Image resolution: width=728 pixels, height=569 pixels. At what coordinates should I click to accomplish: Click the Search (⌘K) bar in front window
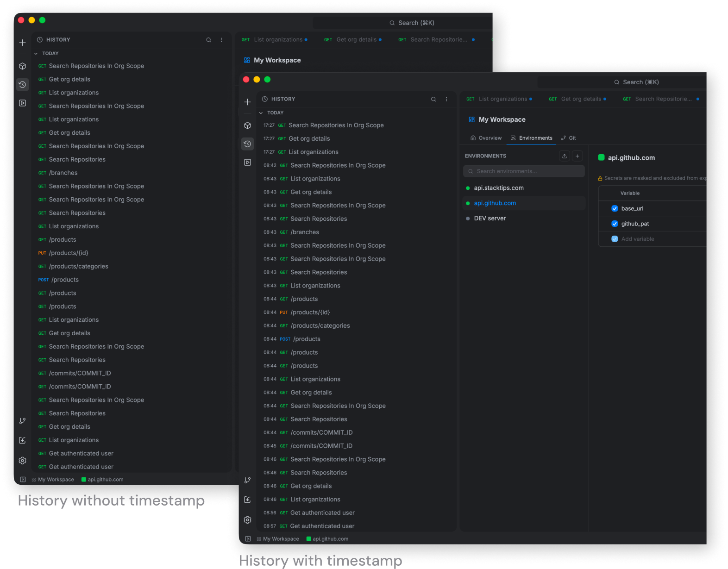pyautogui.click(x=621, y=82)
